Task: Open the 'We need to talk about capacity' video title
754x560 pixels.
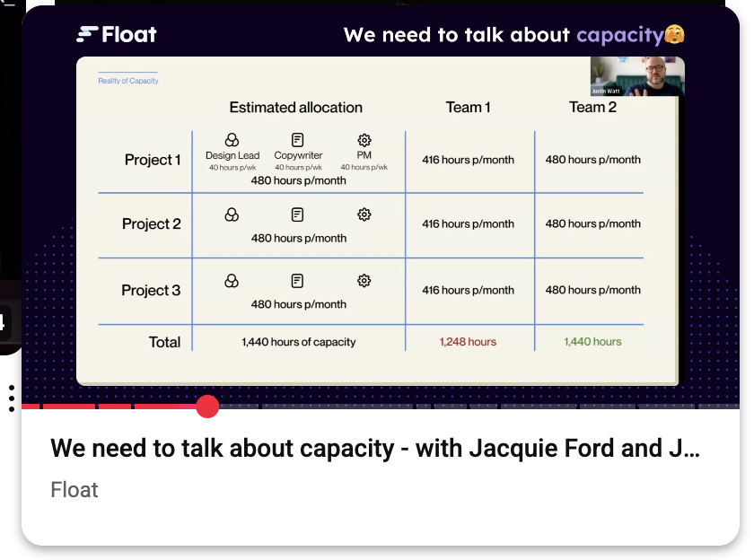Action: [x=375, y=449]
